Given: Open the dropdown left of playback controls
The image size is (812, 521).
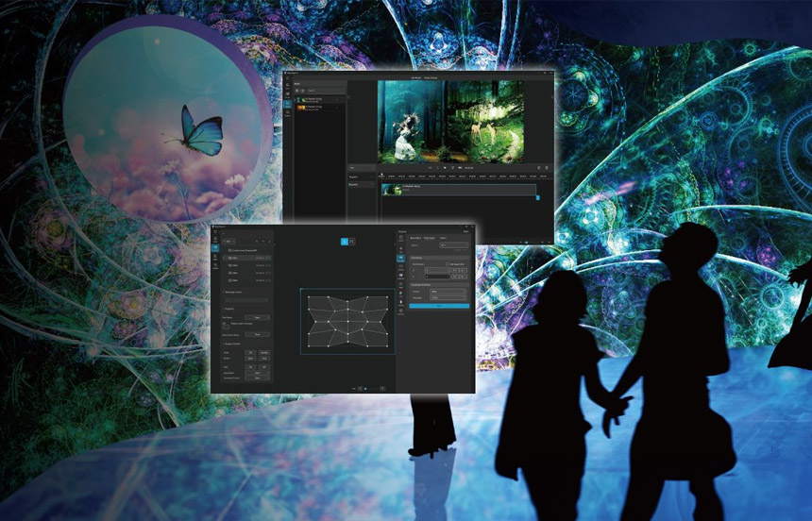Looking at the screenshot, I should coord(362,167).
